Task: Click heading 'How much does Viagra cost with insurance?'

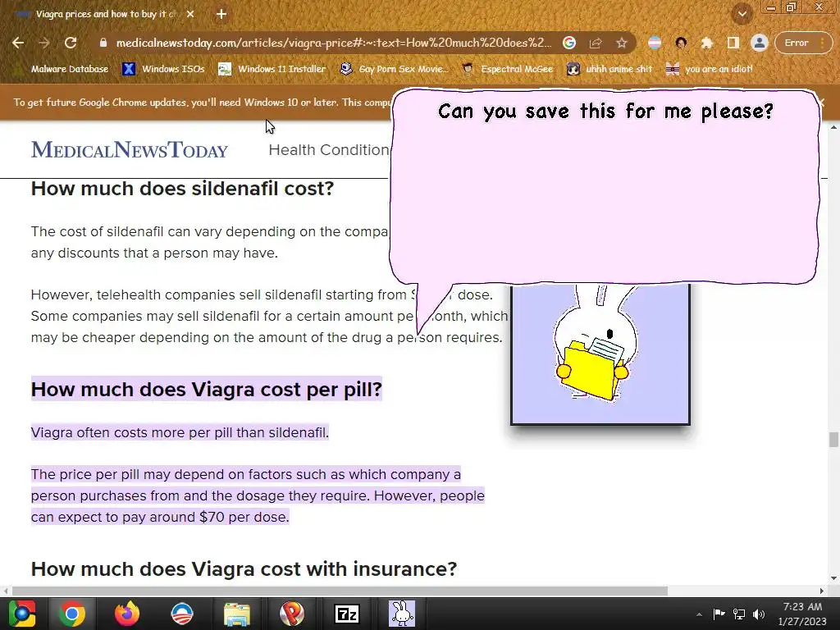Action: pos(244,569)
